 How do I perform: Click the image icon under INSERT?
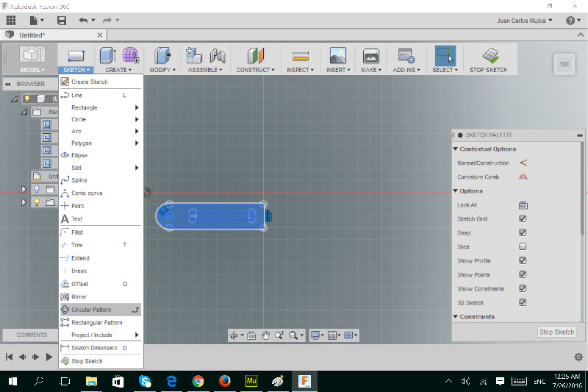click(338, 55)
